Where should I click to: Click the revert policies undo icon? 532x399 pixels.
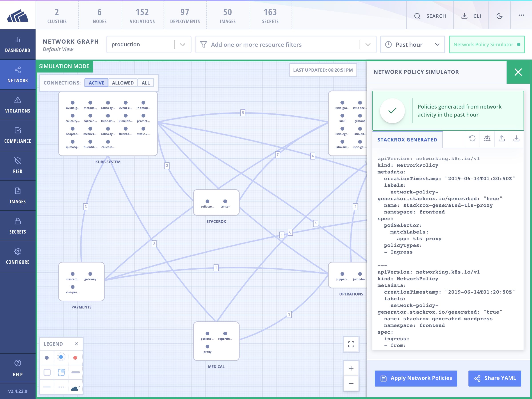click(472, 138)
